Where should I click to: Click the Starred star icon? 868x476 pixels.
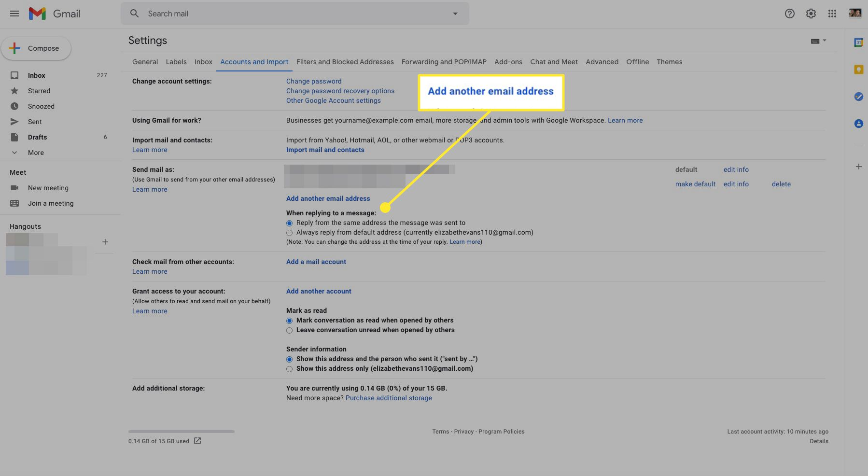[14, 91]
